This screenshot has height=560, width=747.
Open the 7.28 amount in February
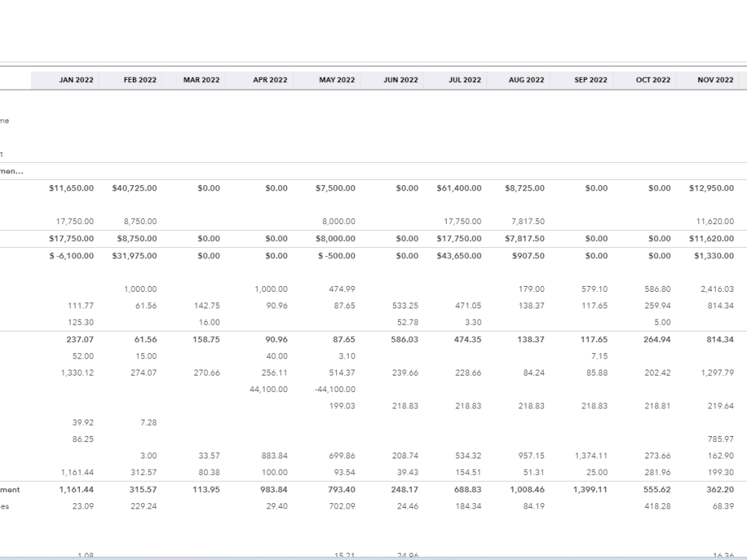149,423
